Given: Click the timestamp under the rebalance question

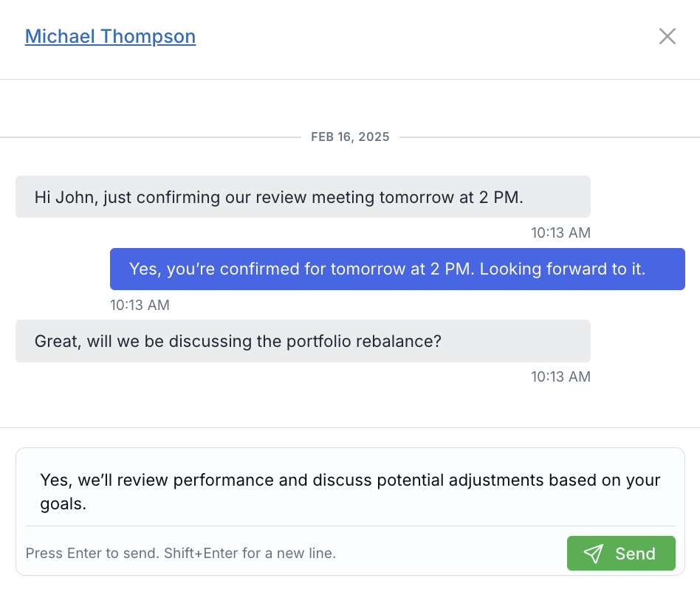Looking at the screenshot, I should pyautogui.click(x=561, y=376).
